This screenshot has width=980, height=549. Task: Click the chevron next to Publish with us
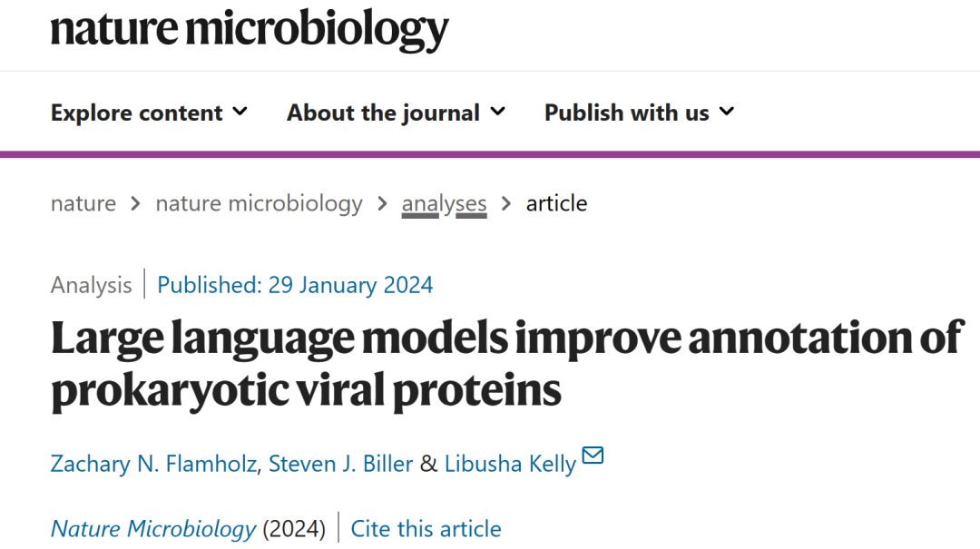[x=726, y=112]
